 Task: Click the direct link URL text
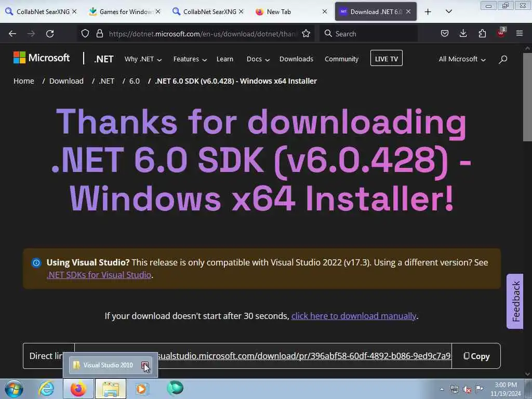(303, 356)
